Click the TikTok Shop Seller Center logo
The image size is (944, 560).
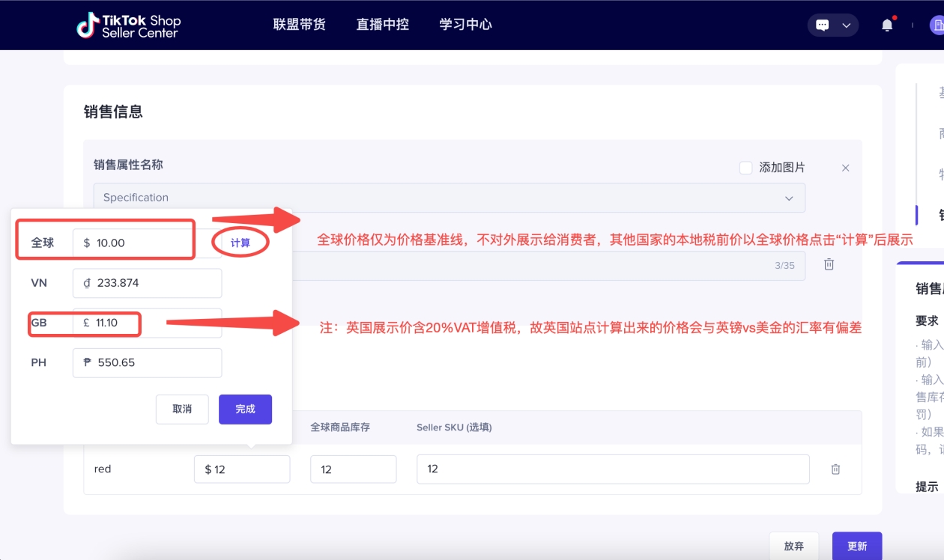(129, 24)
